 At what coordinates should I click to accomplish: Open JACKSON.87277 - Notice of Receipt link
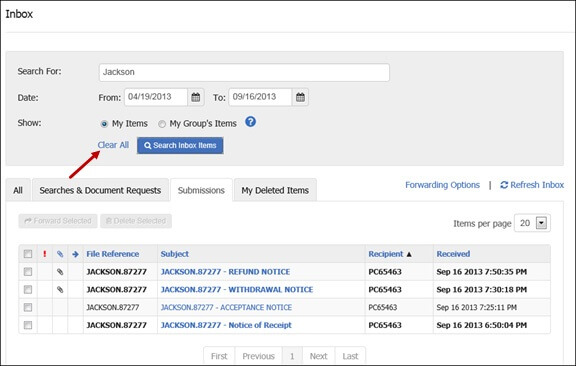click(226, 325)
